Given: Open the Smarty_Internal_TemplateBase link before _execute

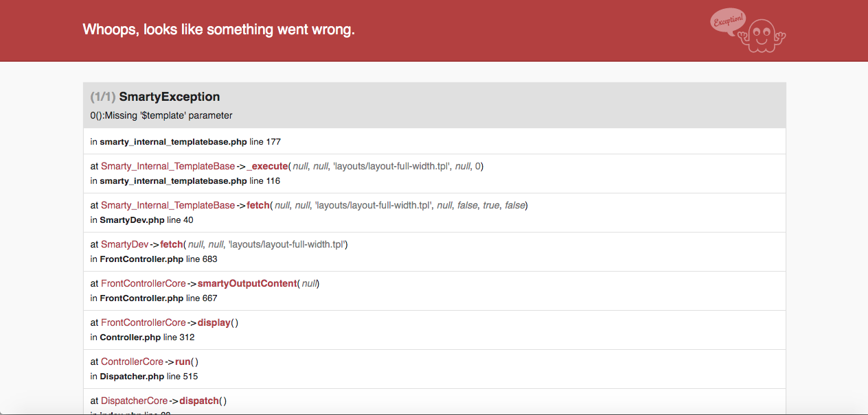Looking at the screenshot, I should (x=168, y=166).
